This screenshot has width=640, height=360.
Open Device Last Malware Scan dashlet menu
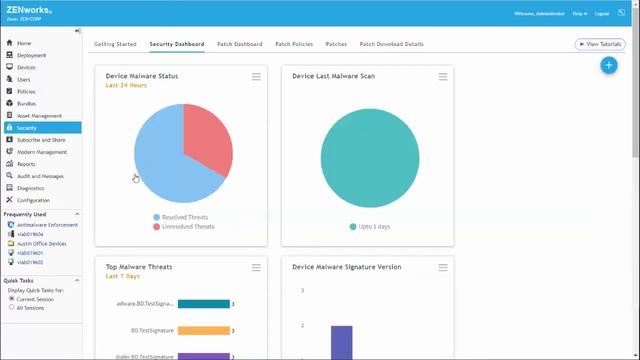pos(443,77)
